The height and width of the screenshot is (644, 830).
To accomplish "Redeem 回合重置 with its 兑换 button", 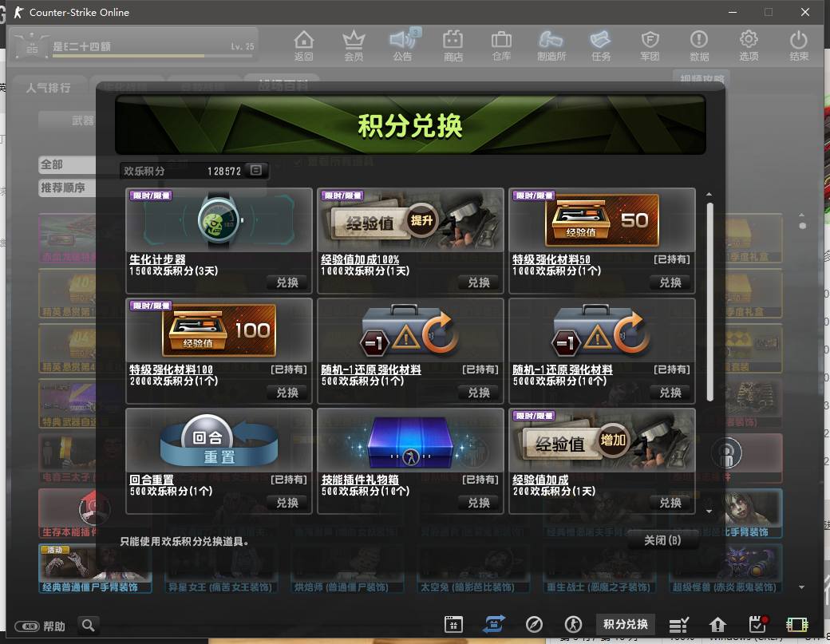I will (287, 503).
